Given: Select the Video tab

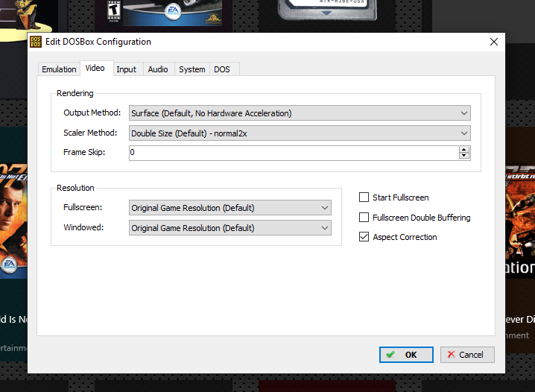Looking at the screenshot, I should click(95, 68).
